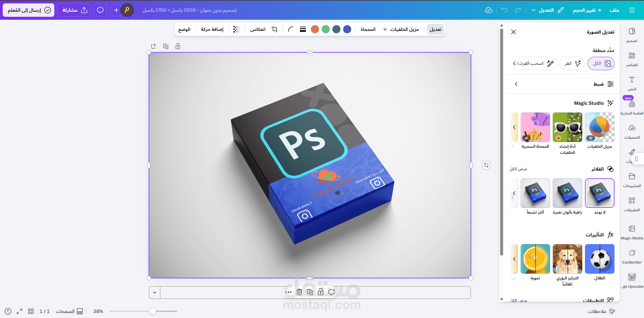The width and height of the screenshot is (644, 318).
Task: Open the التعديل editing mode dropdown
Action: point(547,10)
